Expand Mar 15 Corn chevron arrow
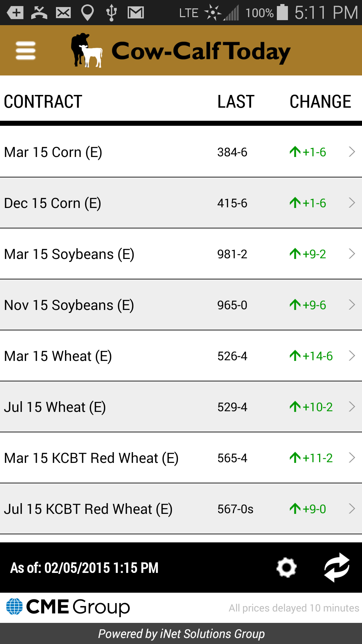The height and width of the screenshot is (644, 362). pos(352,152)
